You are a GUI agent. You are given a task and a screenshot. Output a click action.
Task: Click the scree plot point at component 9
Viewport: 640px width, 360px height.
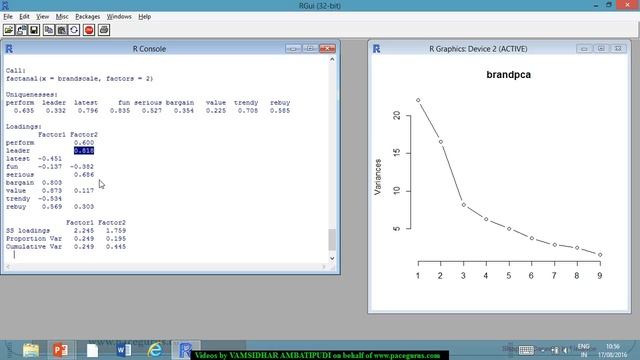point(600,255)
